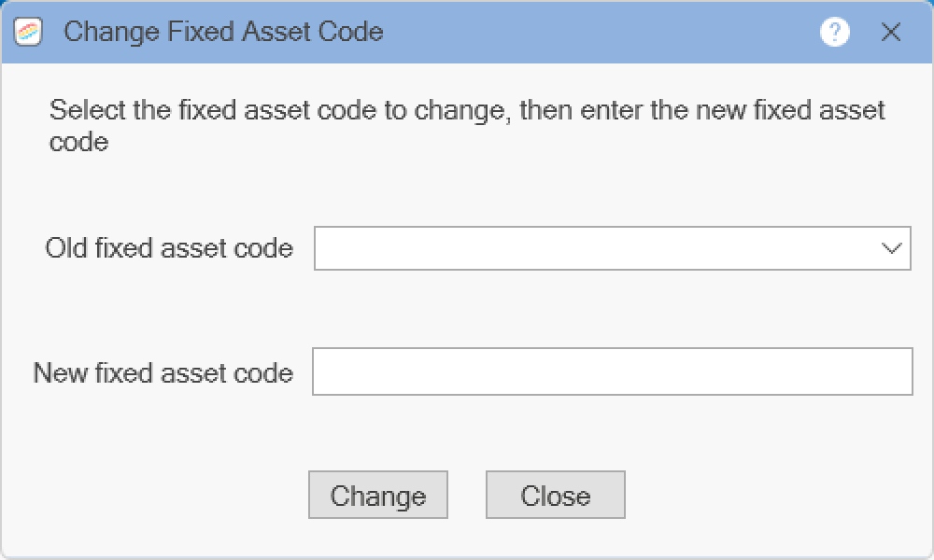Click the "Old fixed asset code" label
The image size is (934, 560).
coord(169,248)
